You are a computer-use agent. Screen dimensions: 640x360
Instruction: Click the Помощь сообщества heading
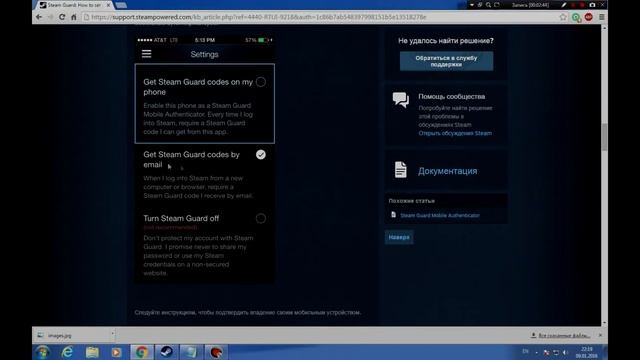[x=451, y=97]
